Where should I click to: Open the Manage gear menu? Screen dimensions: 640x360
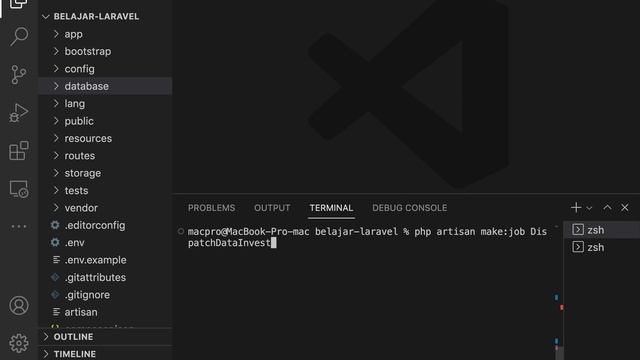pos(19,343)
